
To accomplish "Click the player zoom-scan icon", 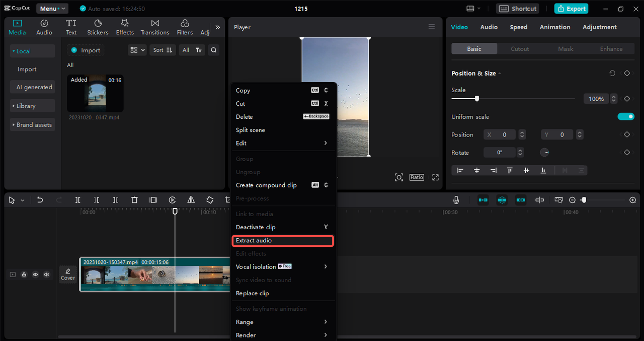I will click(x=399, y=177).
